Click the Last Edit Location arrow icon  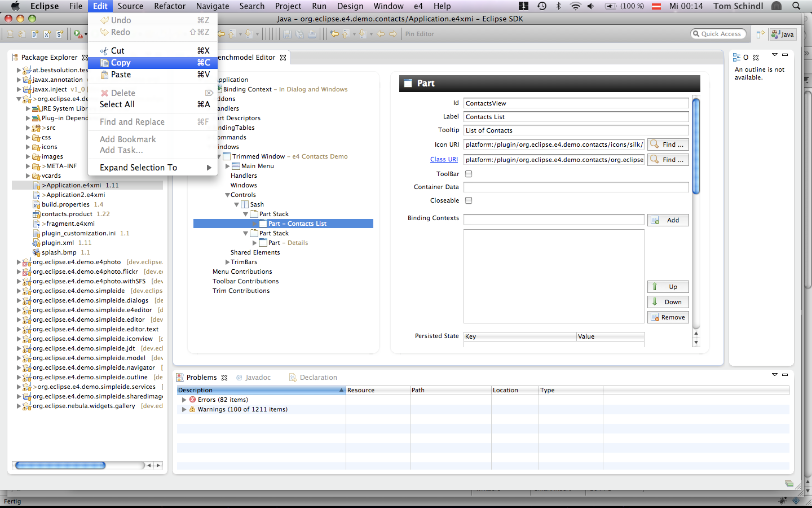click(x=334, y=34)
